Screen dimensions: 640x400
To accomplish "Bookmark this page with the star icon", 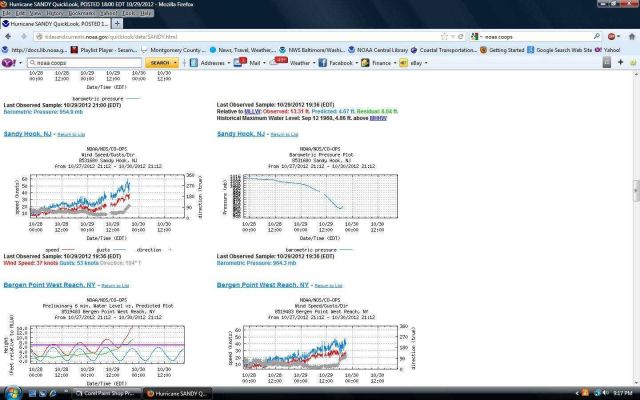I will tap(444, 36).
